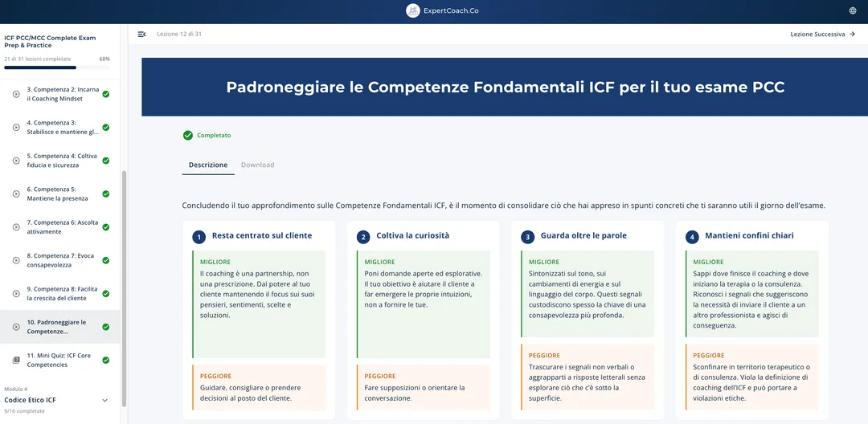Expand the Codice Etico ICF module chevron

(x=105, y=400)
